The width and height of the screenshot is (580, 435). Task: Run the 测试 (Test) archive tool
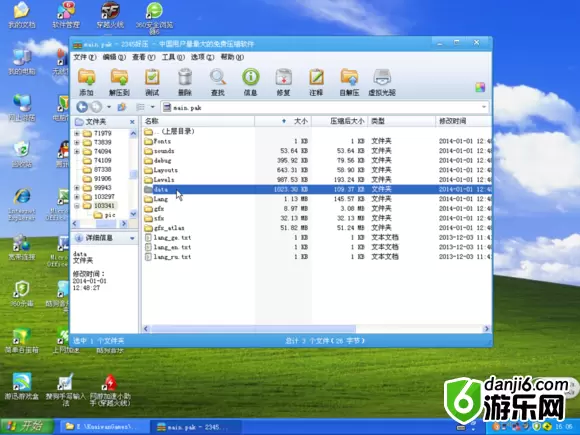pyautogui.click(x=152, y=82)
